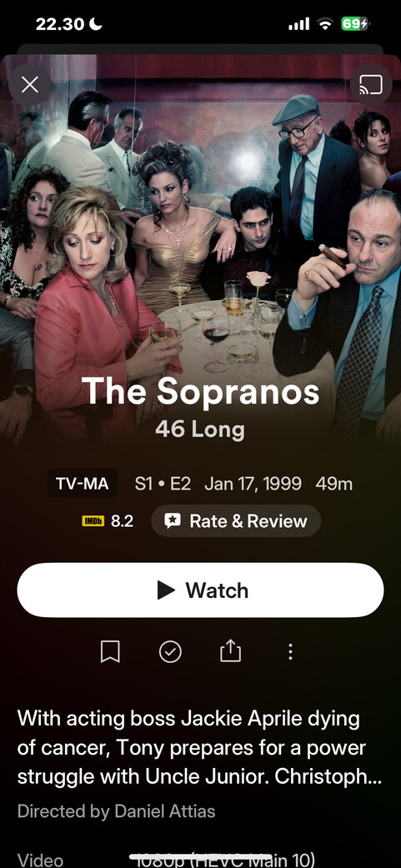Open Rate & Review
The width and height of the screenshot is (401, 868).
click(x=236, y=521)
